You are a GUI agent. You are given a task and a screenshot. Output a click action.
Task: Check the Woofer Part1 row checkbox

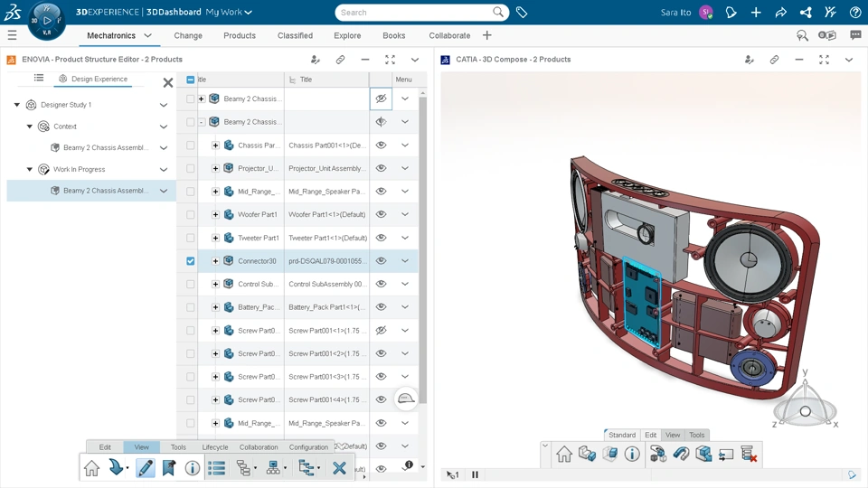[x=191, y=214]
